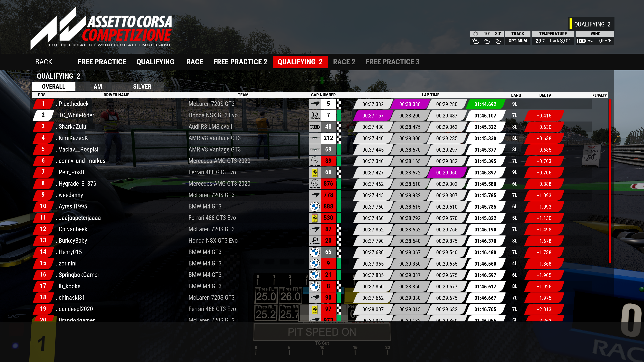Select driver Vaclav__Pospisil row

[312, 150]
